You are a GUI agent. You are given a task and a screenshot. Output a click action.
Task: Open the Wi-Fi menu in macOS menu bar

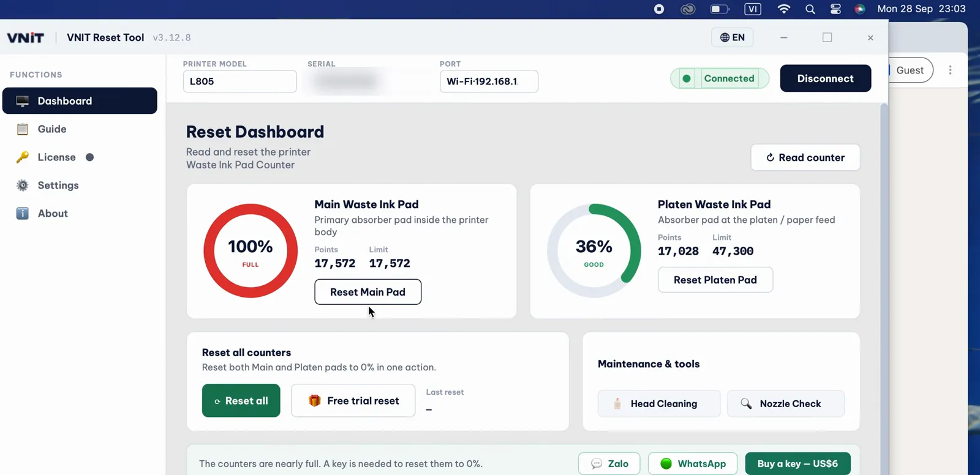click(783, 9)
